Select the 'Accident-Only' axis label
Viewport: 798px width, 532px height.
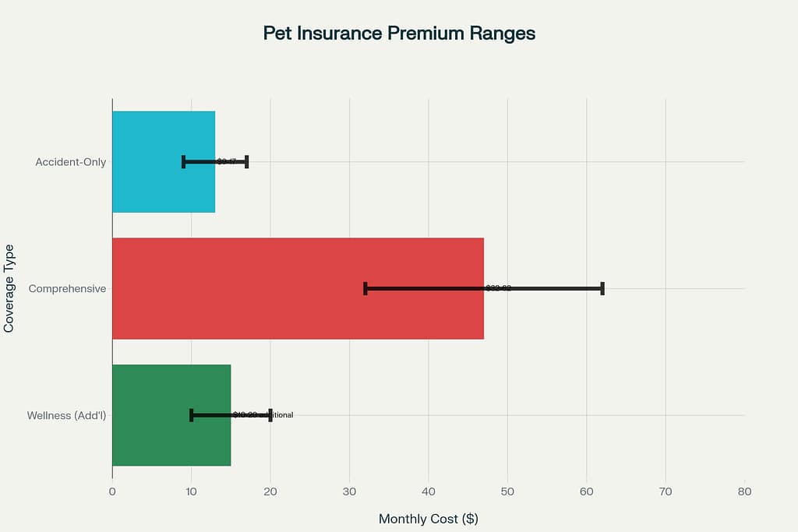point(71,162)
